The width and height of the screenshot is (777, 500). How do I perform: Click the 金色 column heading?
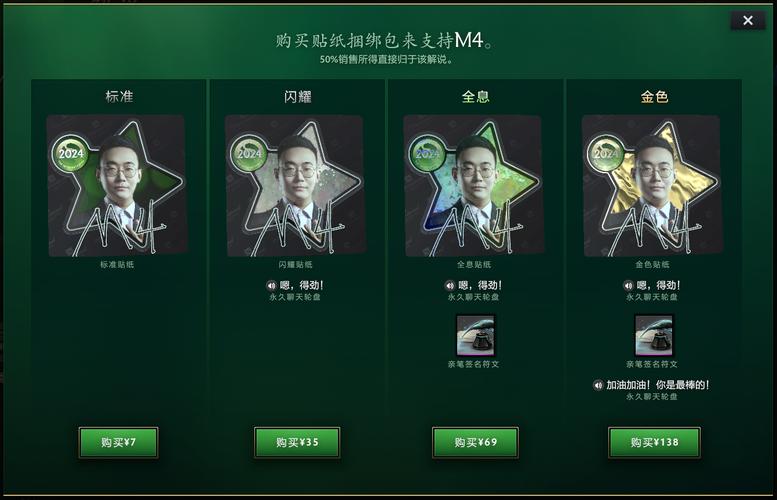pyautogui.click(x=654, y=96)
